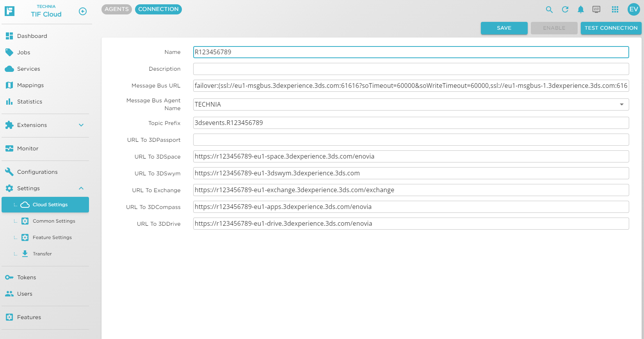Select Common Settings in the sidebar
Viewport: 644px width, 339px height.
(54, 221)
